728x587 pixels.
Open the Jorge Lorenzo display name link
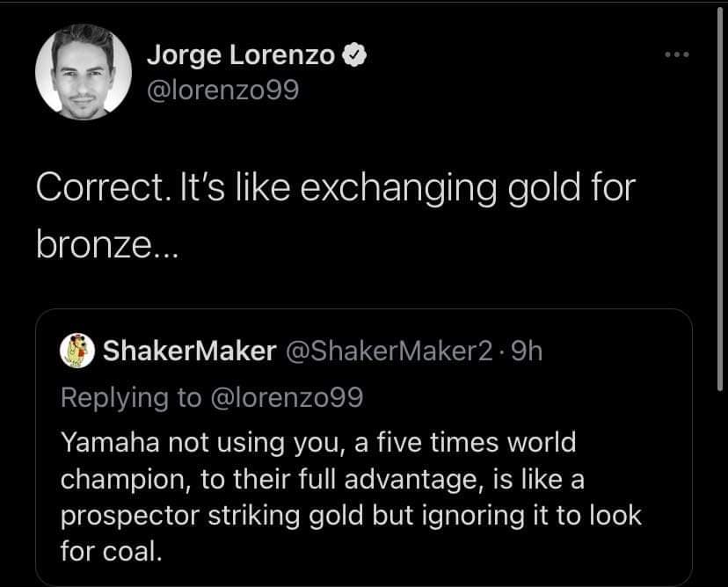tap(240, 55)
